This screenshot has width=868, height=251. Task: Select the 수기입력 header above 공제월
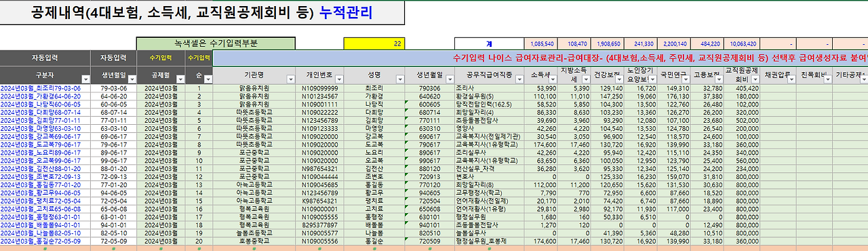(161, 58)
